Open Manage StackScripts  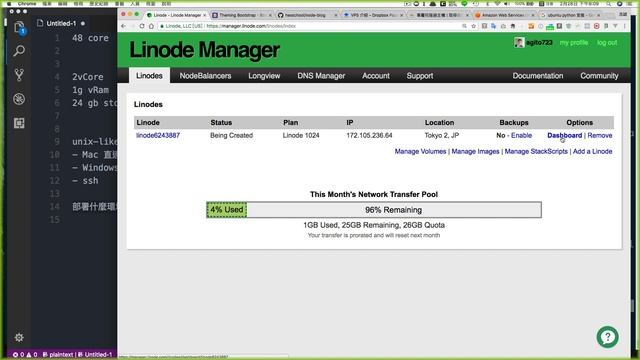coord(536,151)
